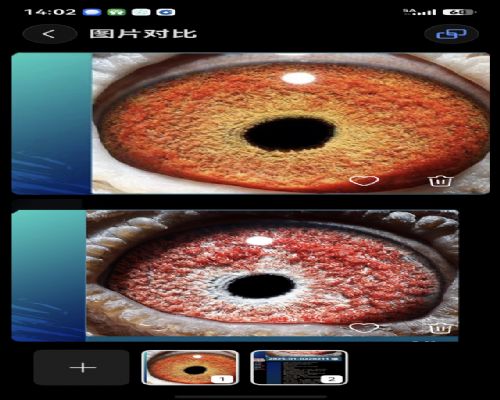The height and width of the screenshot is (400, 500).
Task: Delete the orange eye image via trash
Action: (x=441, y=180)
